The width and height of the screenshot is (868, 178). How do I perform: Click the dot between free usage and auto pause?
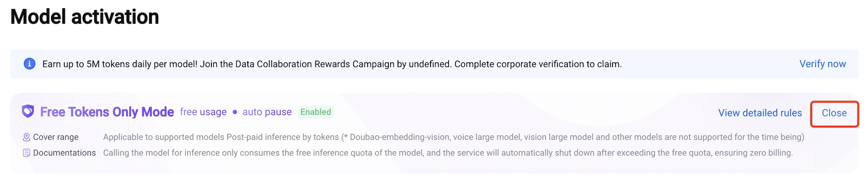tap(235, 112)
